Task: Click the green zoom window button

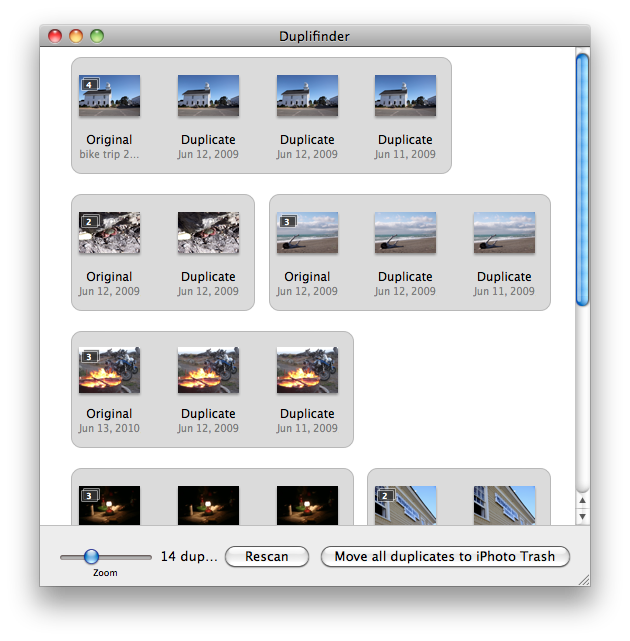Action: pyautogui.click(x=97, y=36)
